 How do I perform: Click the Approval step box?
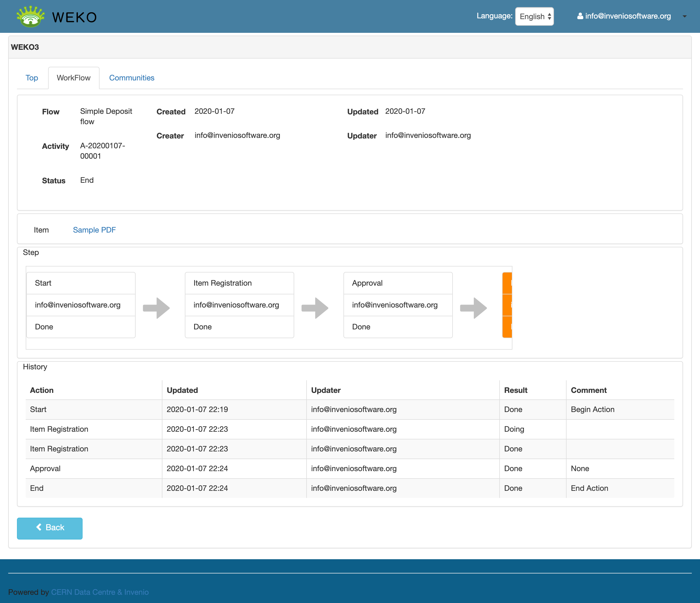tap(398, 305)
